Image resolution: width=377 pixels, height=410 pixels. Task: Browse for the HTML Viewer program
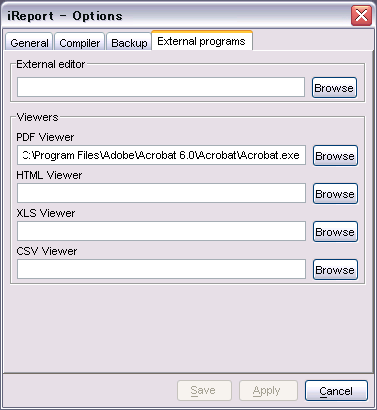point(335,194)
